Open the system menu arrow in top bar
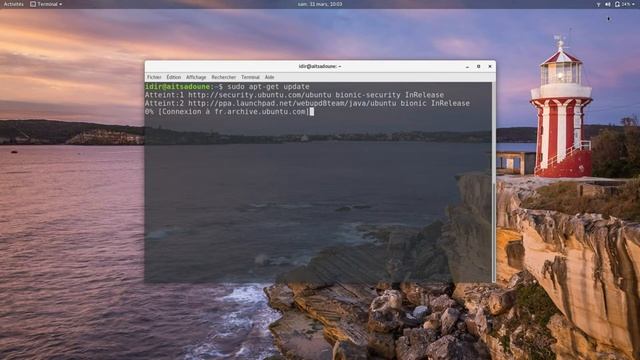This screenshot has width=640, height=360. click(x=634, y=4)
